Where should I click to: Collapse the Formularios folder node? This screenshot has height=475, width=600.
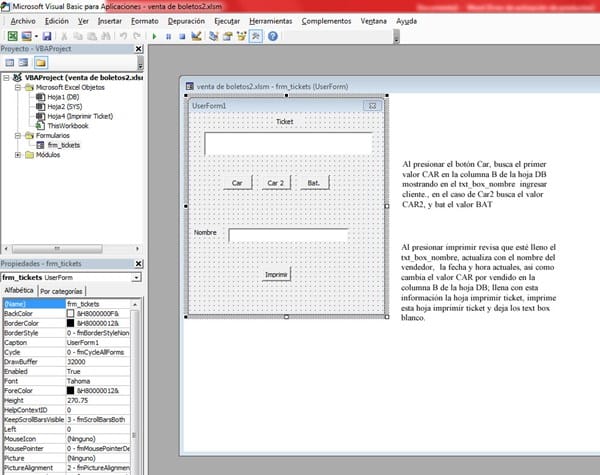[17, 135]
